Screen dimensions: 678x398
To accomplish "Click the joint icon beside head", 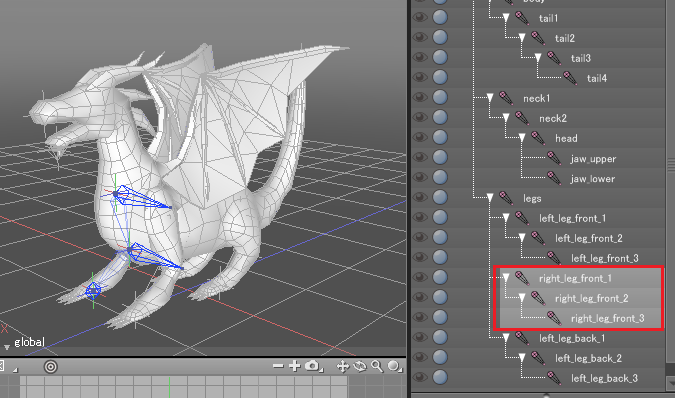I will (x=538, y=138).
